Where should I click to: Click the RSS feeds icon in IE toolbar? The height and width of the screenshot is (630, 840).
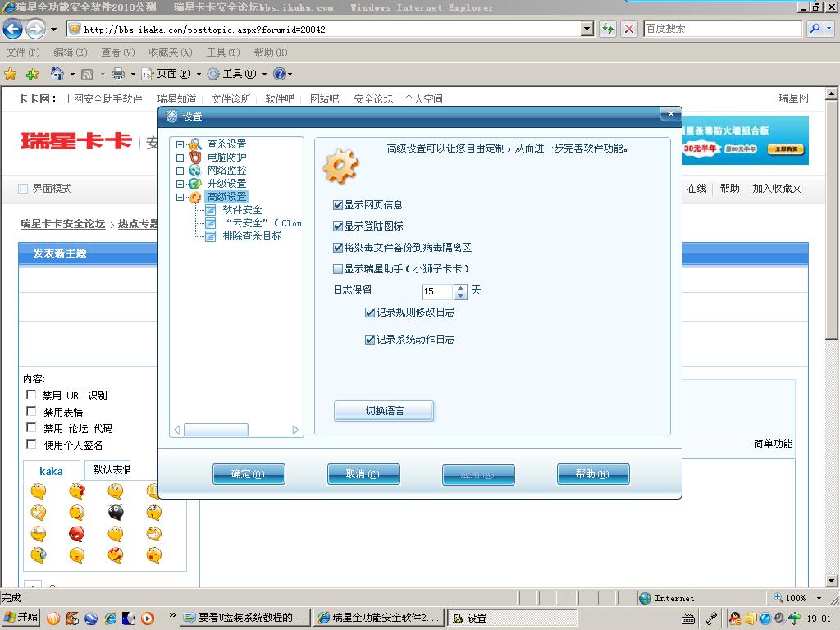tap(87, 74)
